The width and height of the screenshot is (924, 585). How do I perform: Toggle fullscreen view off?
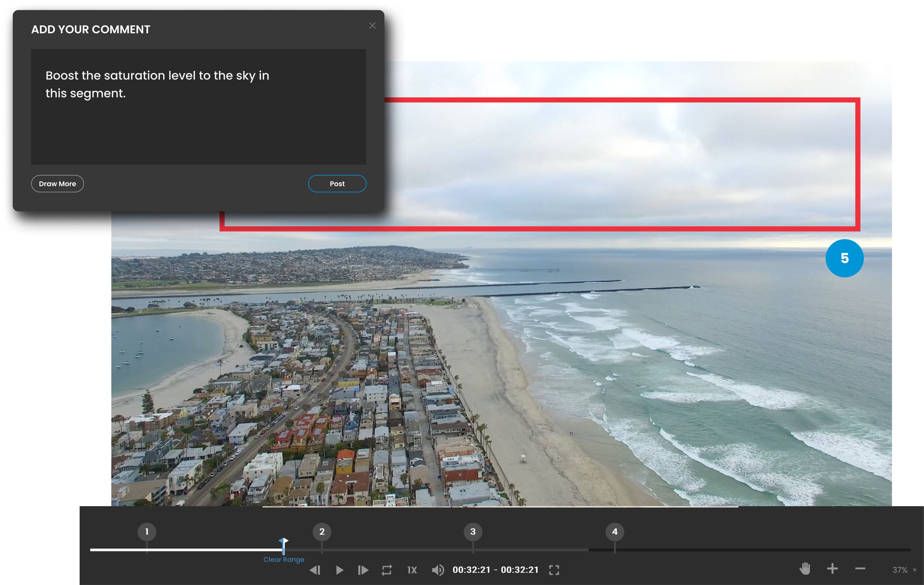[554, 570]
